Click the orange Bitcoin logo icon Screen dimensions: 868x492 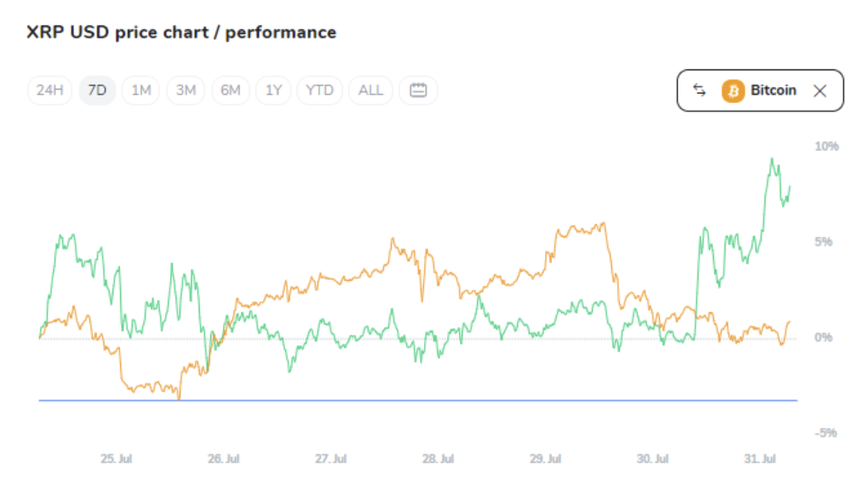point(732,90)
